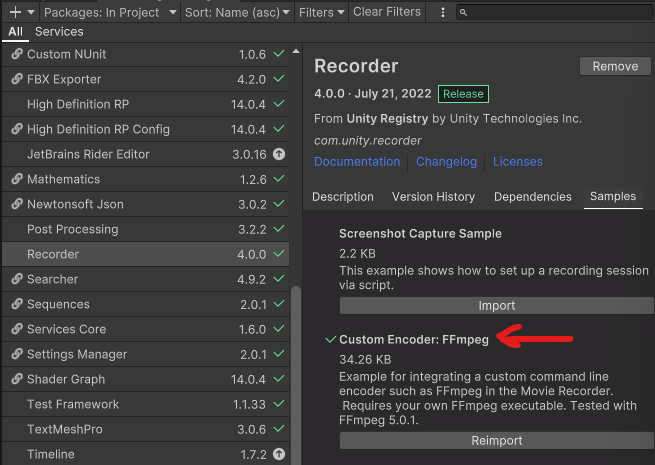
Task: Click the green checkmark beside Custom Encoder: FFmpeg
Action: (330, 340)
